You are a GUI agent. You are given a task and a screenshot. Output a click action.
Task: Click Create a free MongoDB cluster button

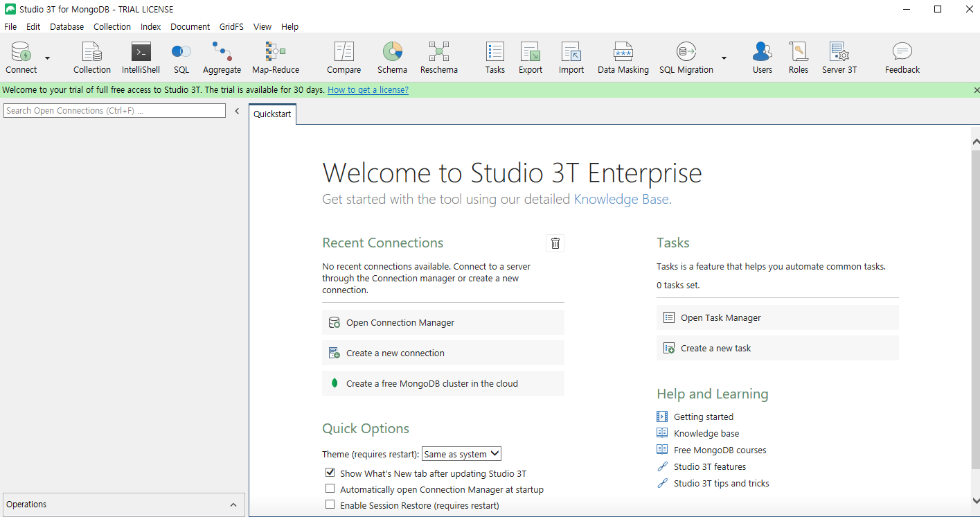[443, 383]
